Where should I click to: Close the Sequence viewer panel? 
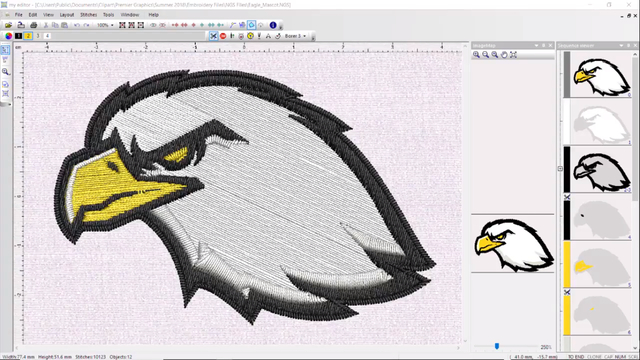tap(636, 45)
